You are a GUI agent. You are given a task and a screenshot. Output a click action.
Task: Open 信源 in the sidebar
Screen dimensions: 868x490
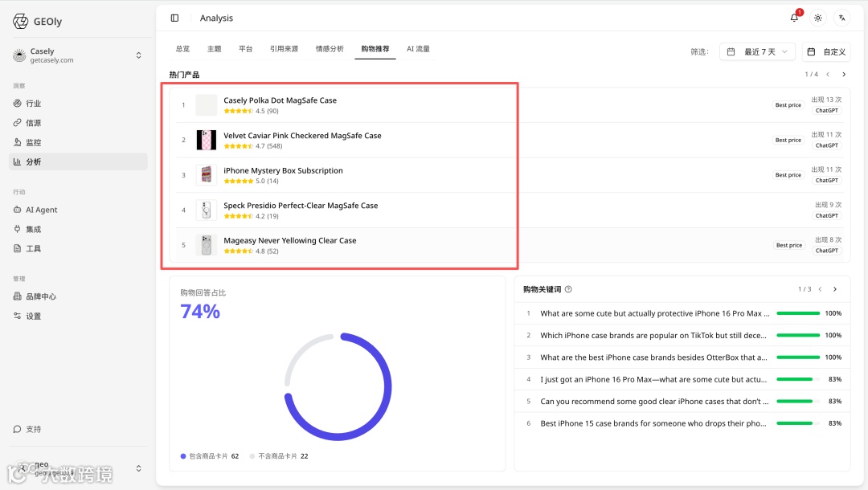(78, 123)
